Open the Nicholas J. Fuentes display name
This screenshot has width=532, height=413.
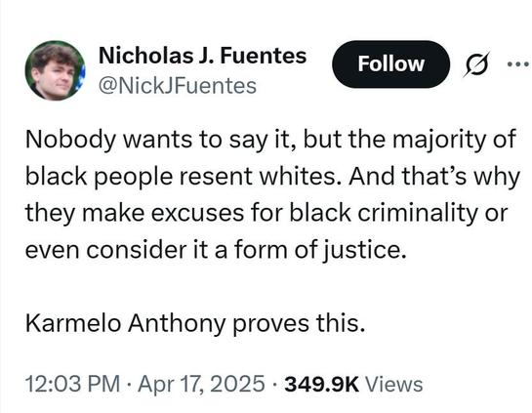(203, 56)
